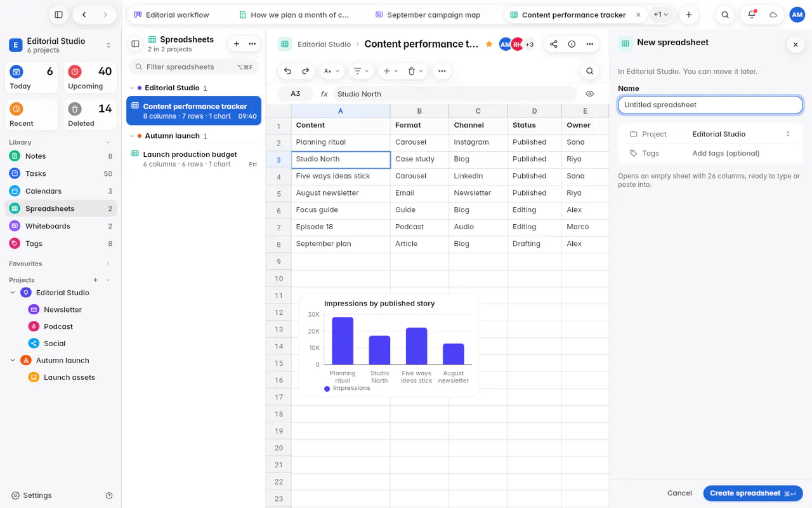Open Settings at the bottom left
The width and height of the screenshot is (812, 508).
[x=32, y=495]
